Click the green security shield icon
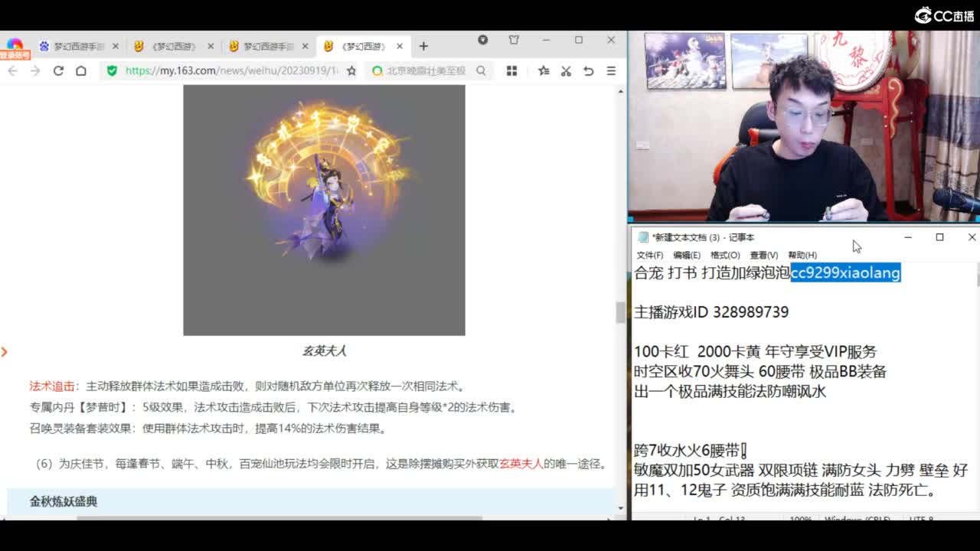 pyautogui.click(x=112, y=70)
